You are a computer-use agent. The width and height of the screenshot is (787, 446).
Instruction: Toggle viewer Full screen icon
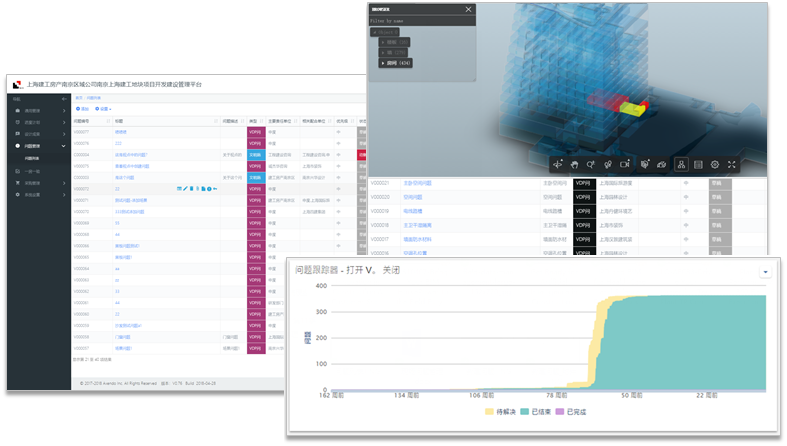732,165
